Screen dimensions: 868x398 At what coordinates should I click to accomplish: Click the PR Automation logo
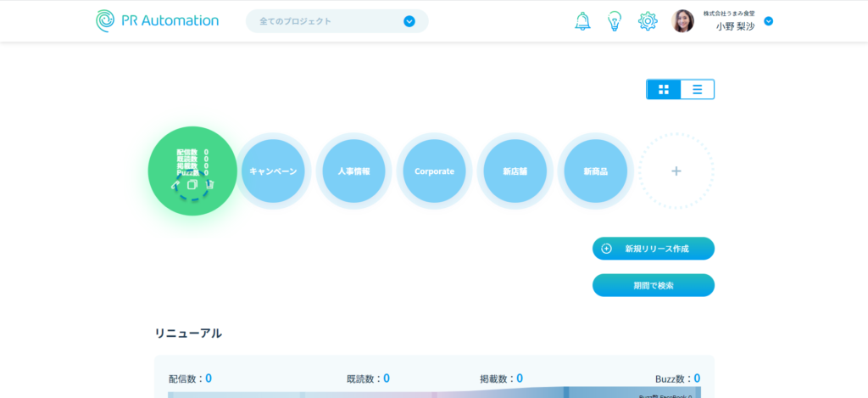[158, 20]
